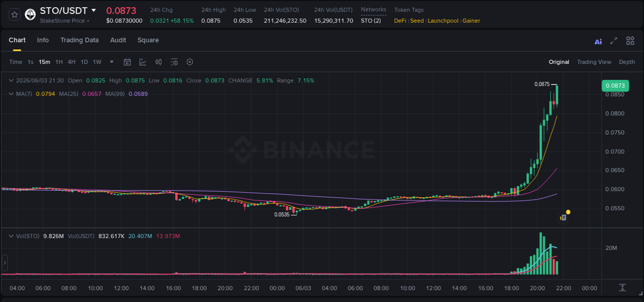The image size is (644, 302).
Task: Select the 4H time interval
Action: 72,62
